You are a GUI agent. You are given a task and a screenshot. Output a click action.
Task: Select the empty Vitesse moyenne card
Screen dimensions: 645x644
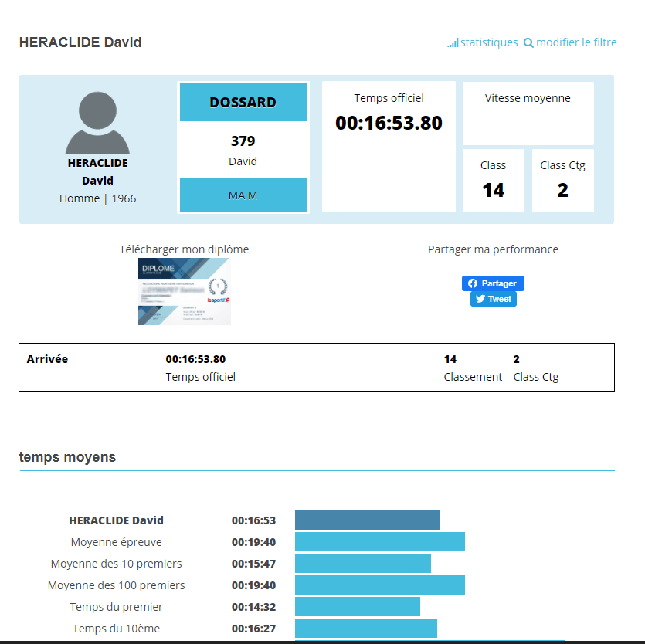click(x=528, y=114)
